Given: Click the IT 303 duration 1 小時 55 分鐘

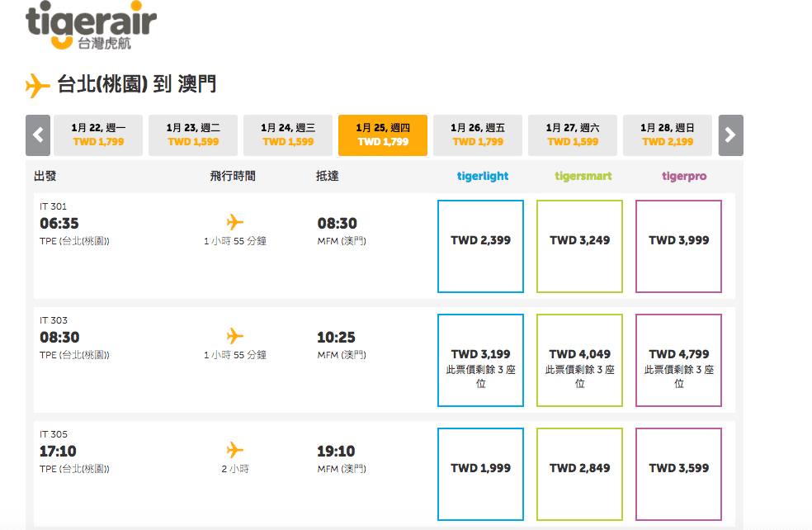Looking at the screenshot, I should [235, 355].
